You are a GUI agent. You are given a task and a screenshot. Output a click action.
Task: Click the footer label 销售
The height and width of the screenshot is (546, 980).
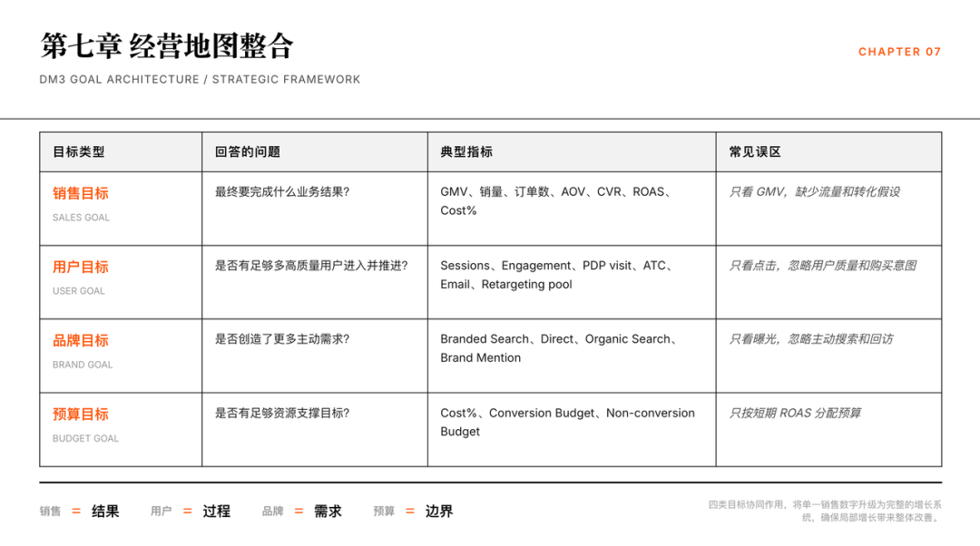tap(51, 512)
